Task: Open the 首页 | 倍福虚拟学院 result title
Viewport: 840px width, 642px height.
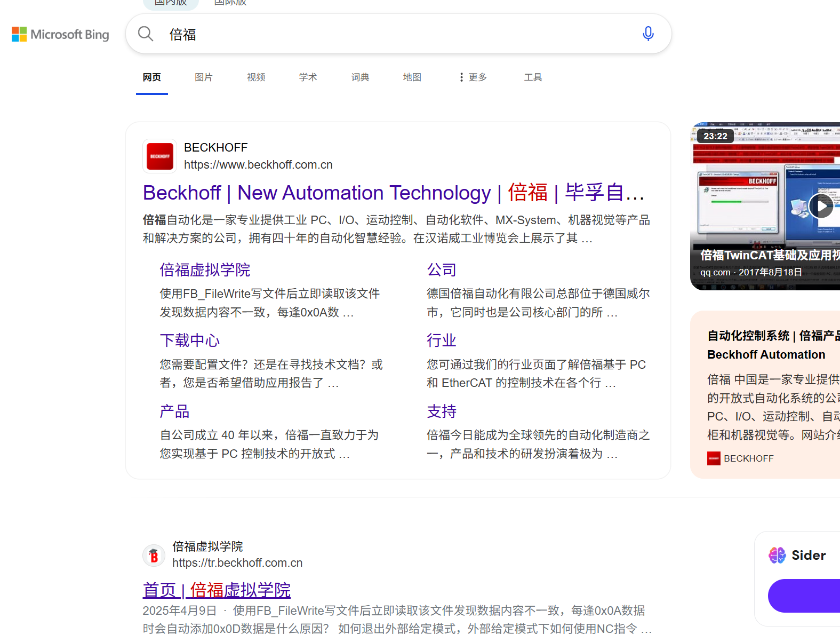Action: 217,590
